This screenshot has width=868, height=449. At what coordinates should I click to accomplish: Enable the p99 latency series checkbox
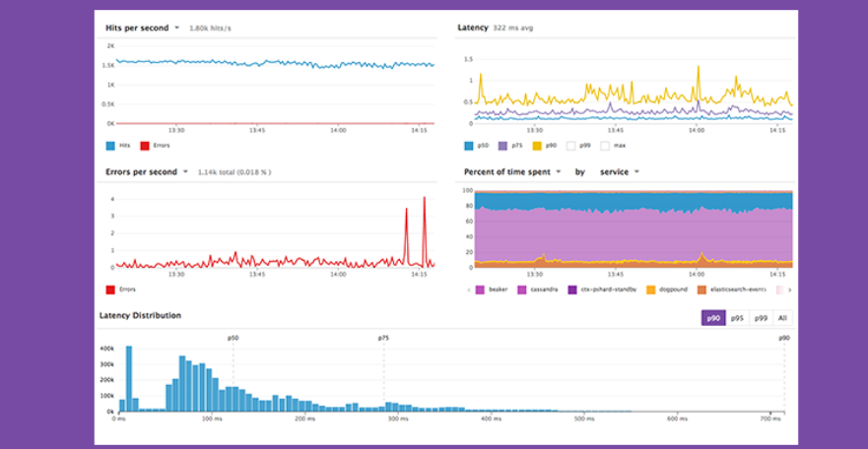(571, 145)
